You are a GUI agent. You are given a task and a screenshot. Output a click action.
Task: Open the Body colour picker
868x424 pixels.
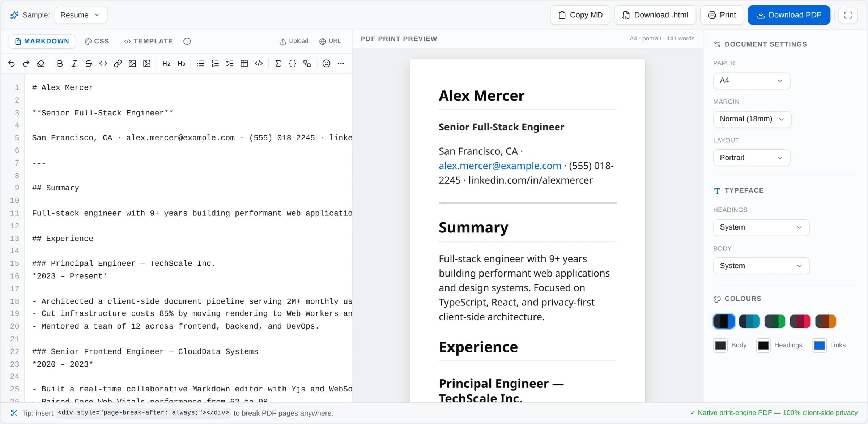[720, 346]
